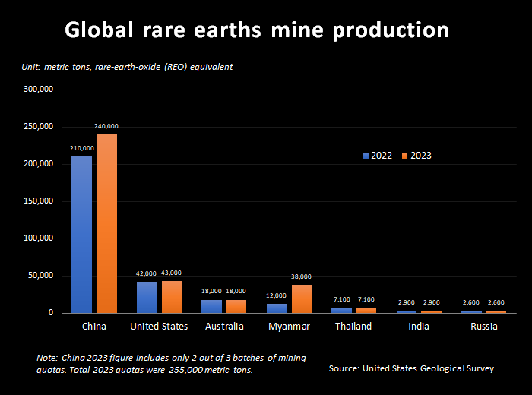Click Myanmar's orange 2023 bar
Image resolution: width=532 pixels, height=395 pixels.
[302, 299]
